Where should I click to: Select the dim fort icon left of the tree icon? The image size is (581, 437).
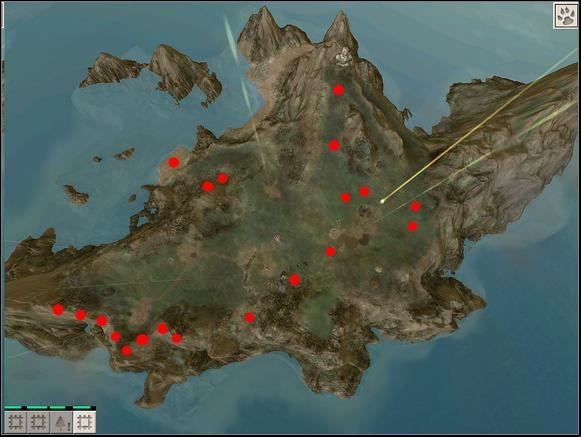tap(38, 422)
